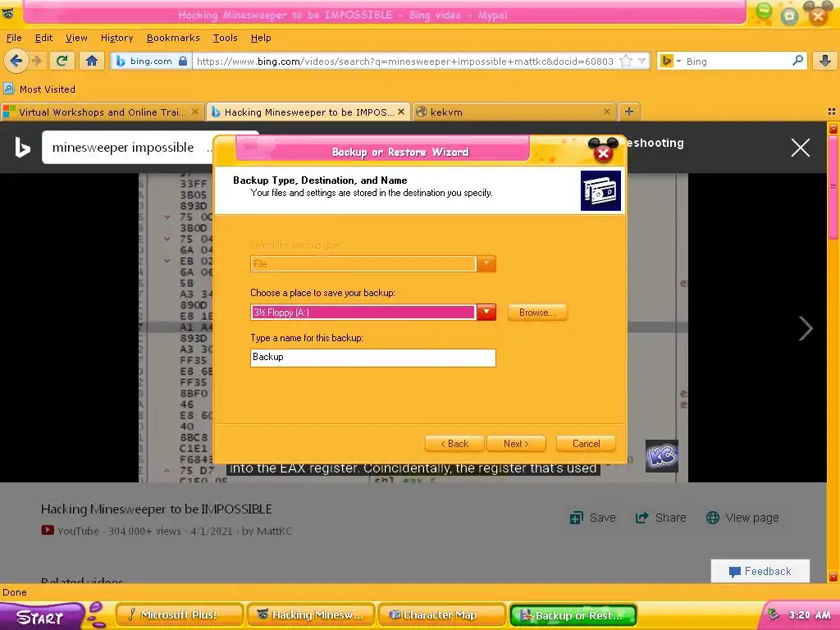This screenshot has width=840, height=630.
Task: Reload the page with the refresh icon
Action: point(62,61)
